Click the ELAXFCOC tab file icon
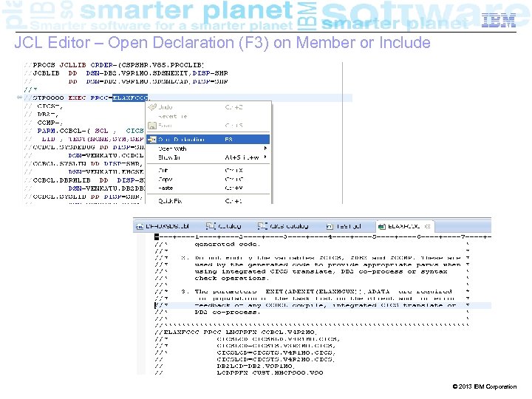 (382, 227)
